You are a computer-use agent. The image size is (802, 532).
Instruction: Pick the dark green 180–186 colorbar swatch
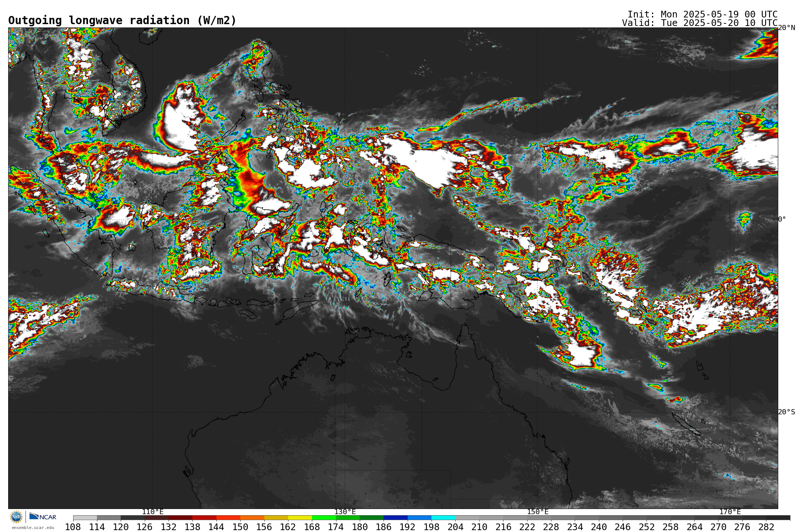[x=372, y=518]
